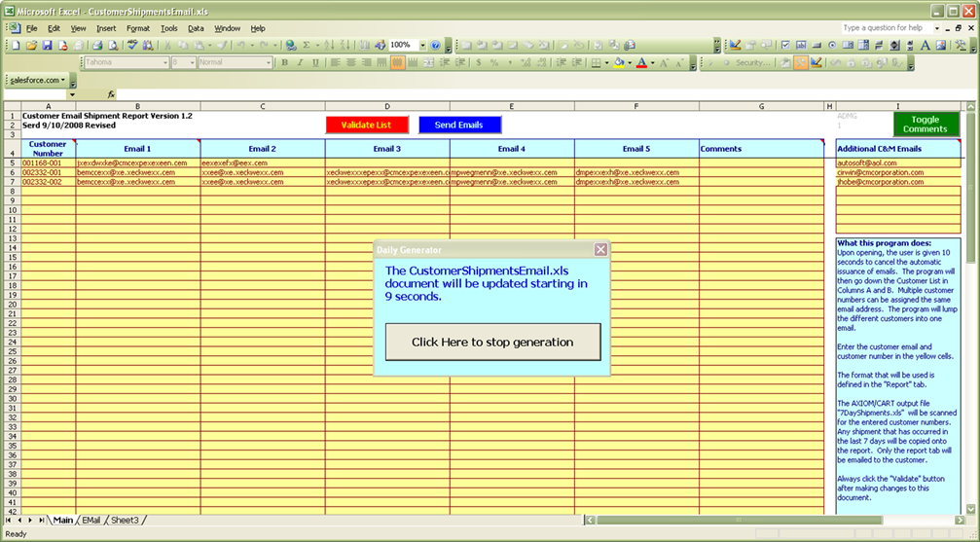Apply percent style format
This screenshot has width=980, height=542.
494,62
